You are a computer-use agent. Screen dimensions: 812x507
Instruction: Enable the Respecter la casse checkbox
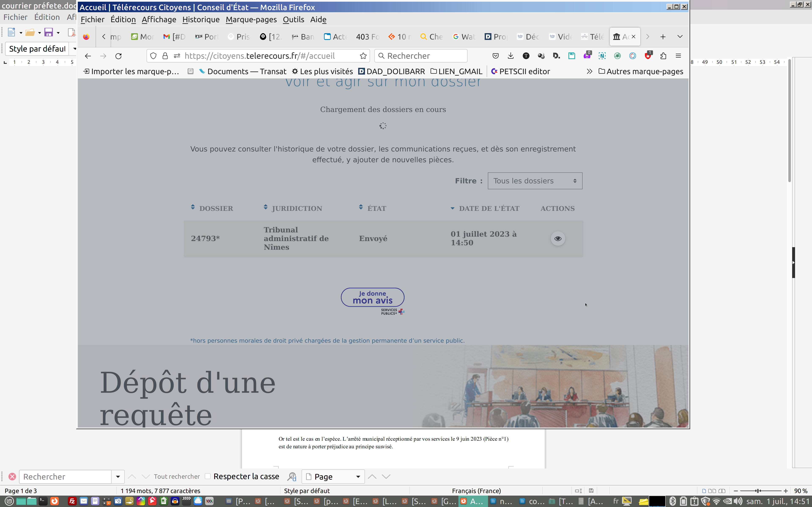coord(208,476)
